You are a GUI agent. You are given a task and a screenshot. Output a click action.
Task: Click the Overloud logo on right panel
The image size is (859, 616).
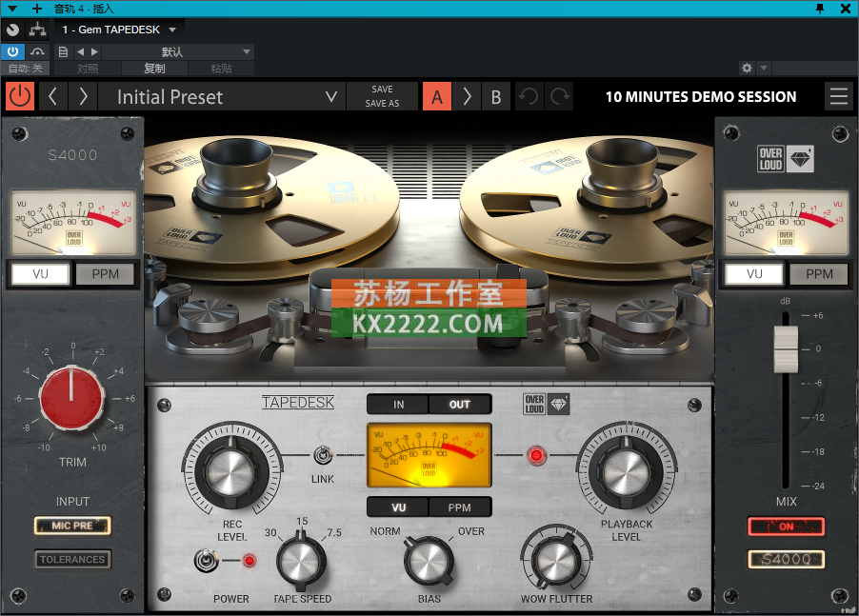pyautogui.click(x=786, y=159)
